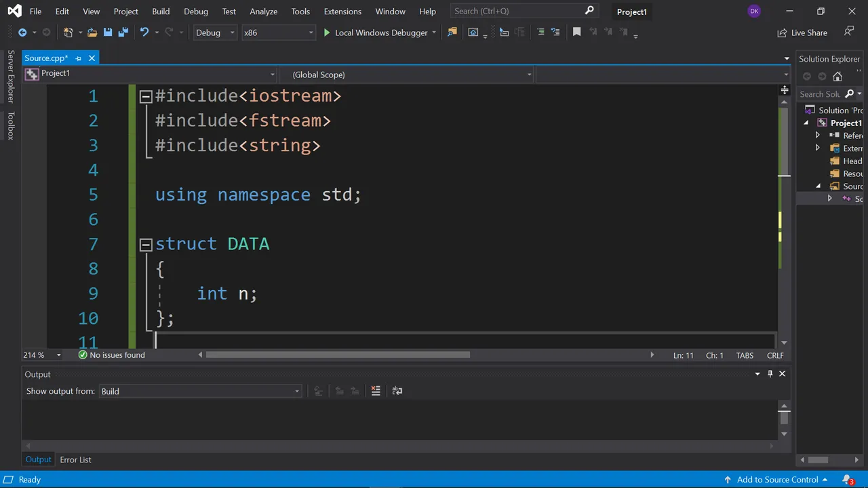Click the DK account avatar
Viewport: 868px width, 488px height.
click(x=754, y=12)
